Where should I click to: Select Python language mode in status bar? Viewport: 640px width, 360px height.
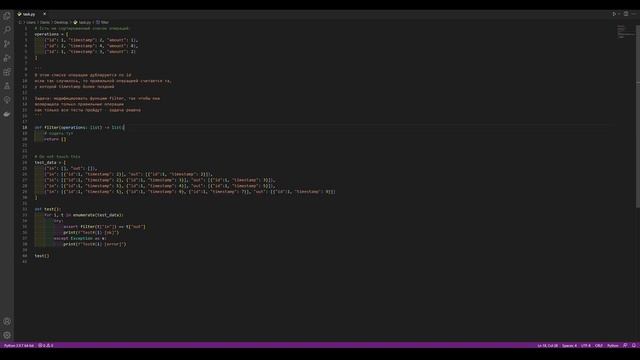613,346
